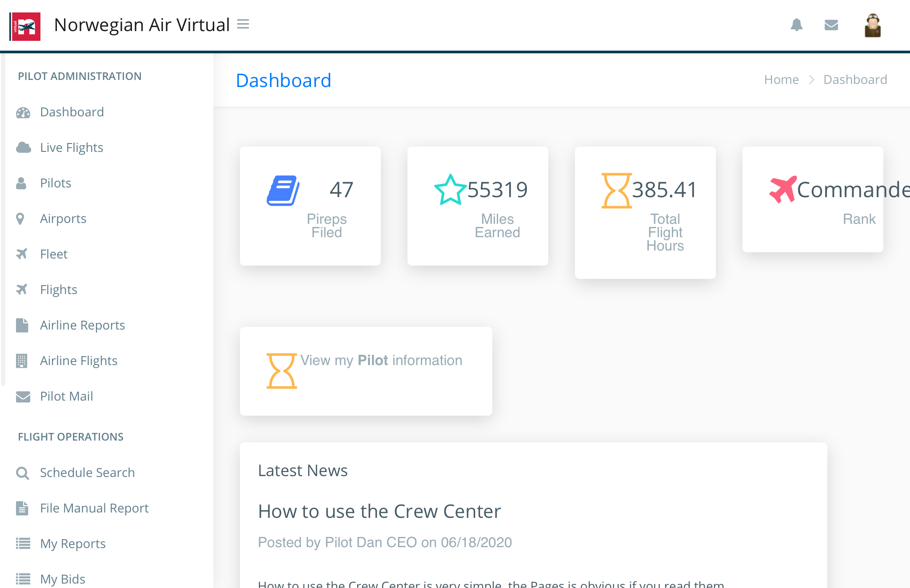
Task: Click the 385.41 flight hours value
Action: click(665, 190)
